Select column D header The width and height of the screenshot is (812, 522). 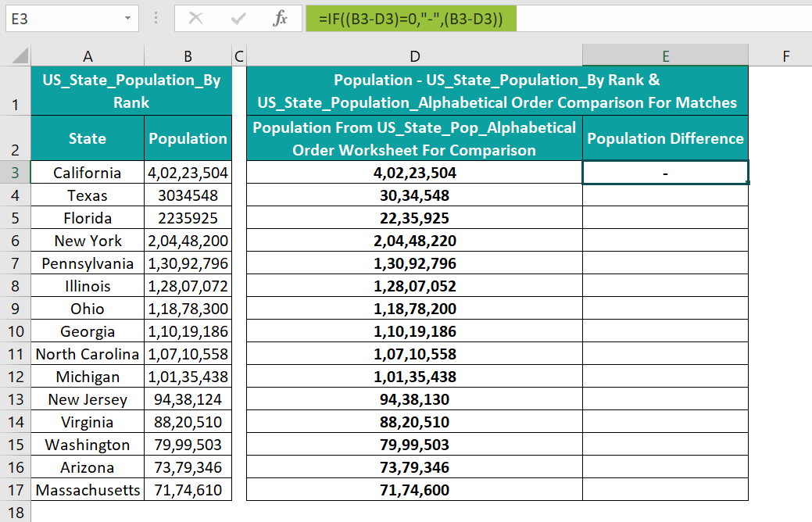(x=414, y=56)
